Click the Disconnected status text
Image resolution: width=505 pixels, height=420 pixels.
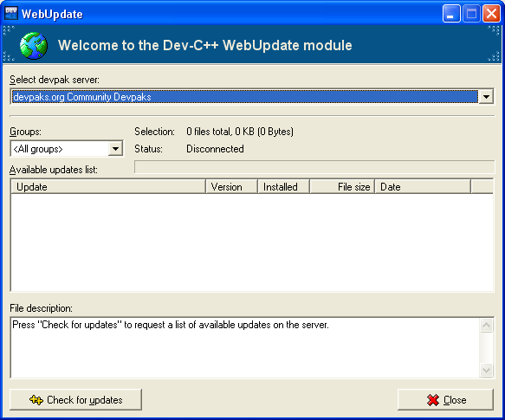tap(215, 149)
